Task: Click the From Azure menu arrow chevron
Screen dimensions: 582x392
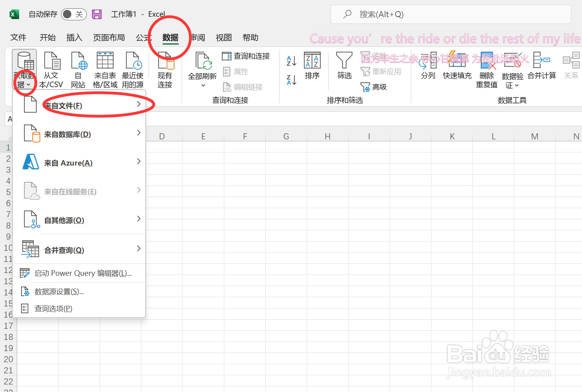Action: (x=139, y=161)
